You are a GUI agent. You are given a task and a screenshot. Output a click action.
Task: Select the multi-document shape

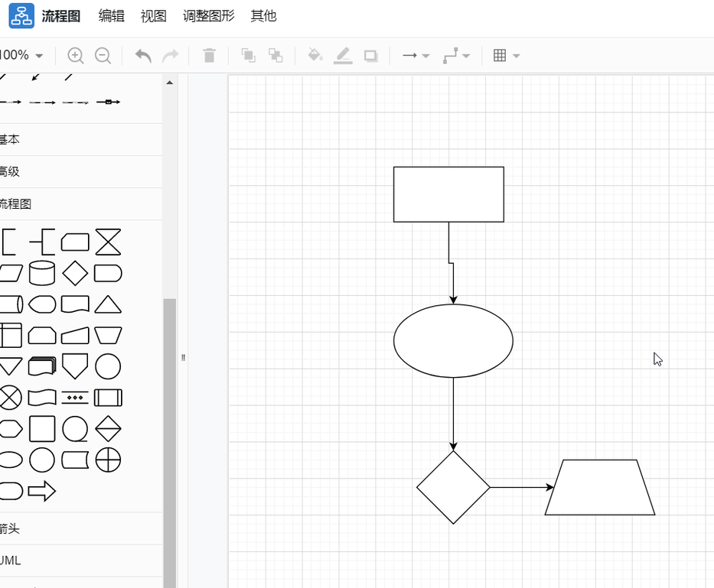(42, 366)
